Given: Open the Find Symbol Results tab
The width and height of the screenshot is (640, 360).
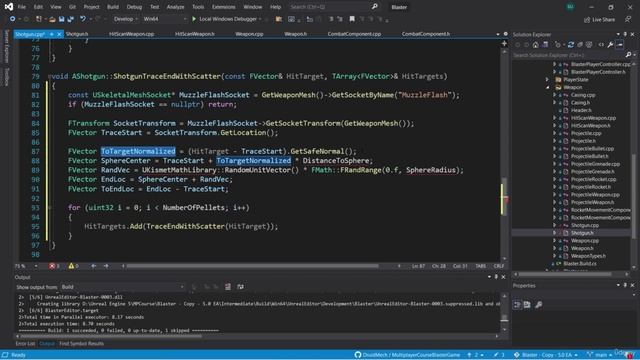Looking at the screenshot, I should pos(81,344).
